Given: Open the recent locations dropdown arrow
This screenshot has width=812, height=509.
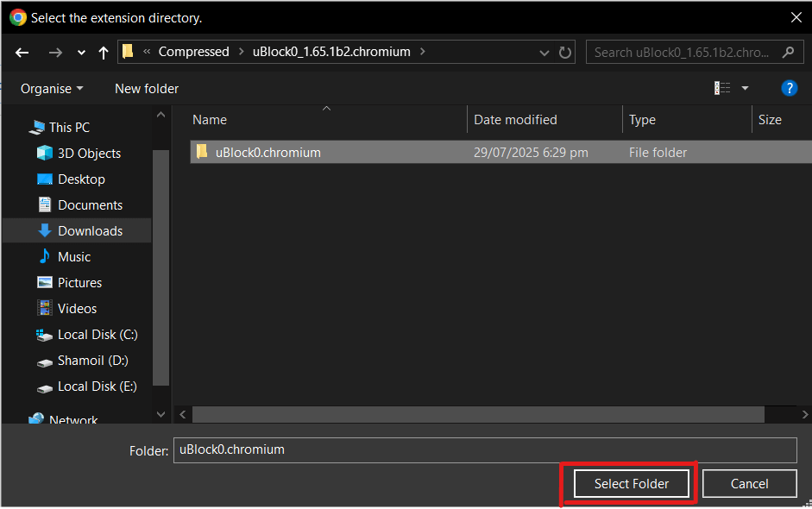Looking at the screenshot, I should tap(81, 53).
